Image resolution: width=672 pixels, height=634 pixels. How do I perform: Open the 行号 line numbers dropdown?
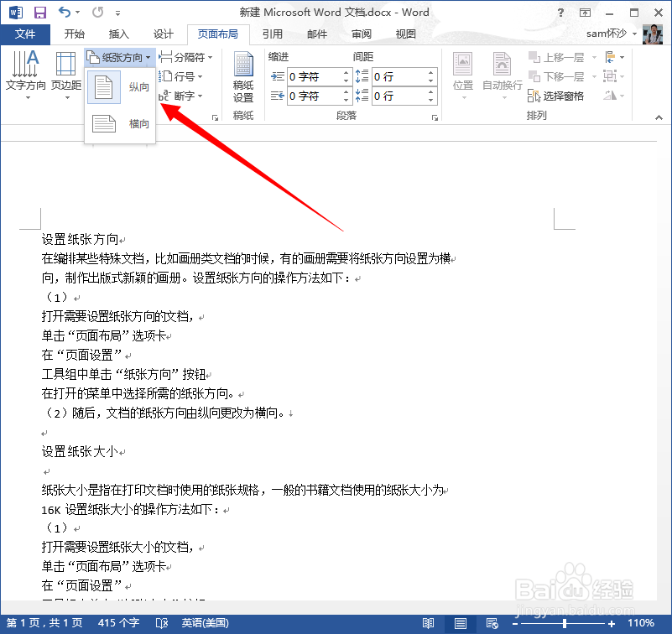tap(180, 76)
